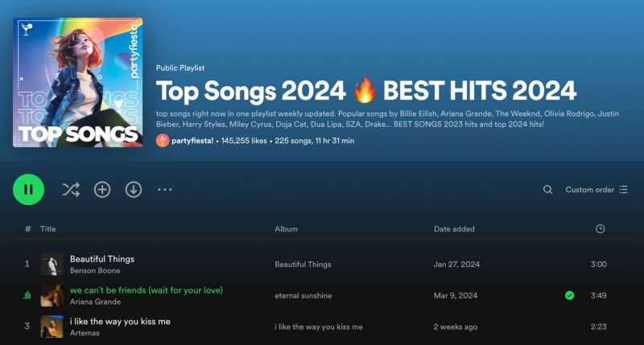Pause playback with the green button

click(28, 190)
